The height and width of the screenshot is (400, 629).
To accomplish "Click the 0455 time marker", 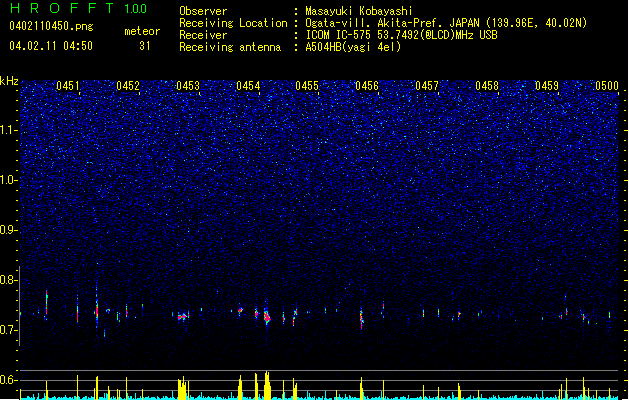I will point(307,86).
